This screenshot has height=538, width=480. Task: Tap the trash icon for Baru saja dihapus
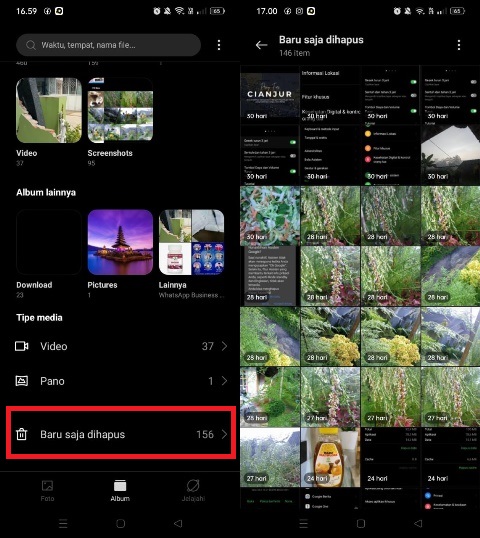point(21,434)
